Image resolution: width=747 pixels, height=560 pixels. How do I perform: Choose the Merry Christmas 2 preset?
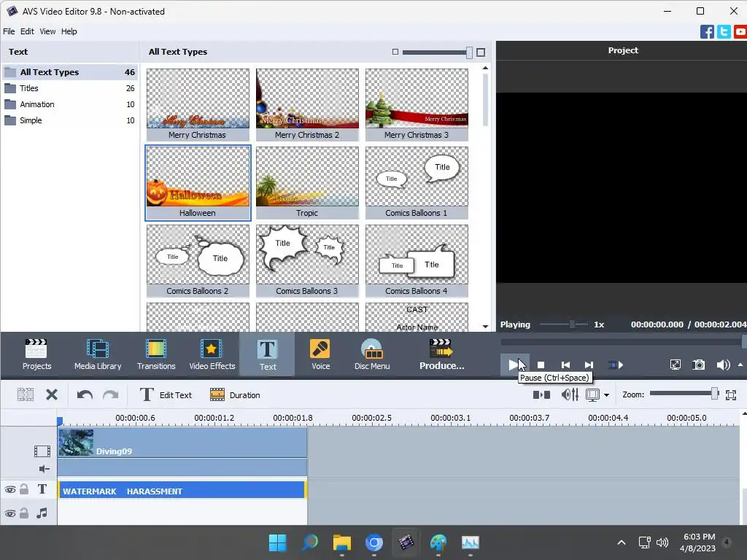pyautogui.click(x=307, y=105)
